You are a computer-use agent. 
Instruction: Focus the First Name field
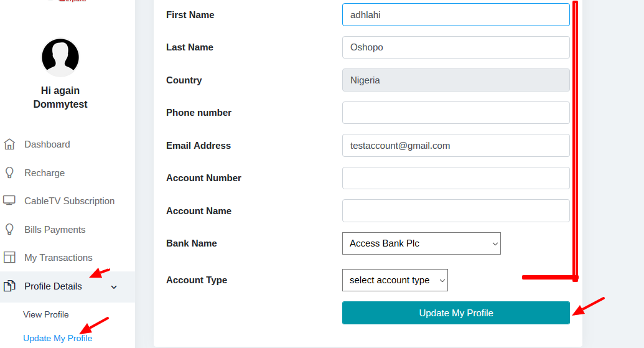[455, 15]
